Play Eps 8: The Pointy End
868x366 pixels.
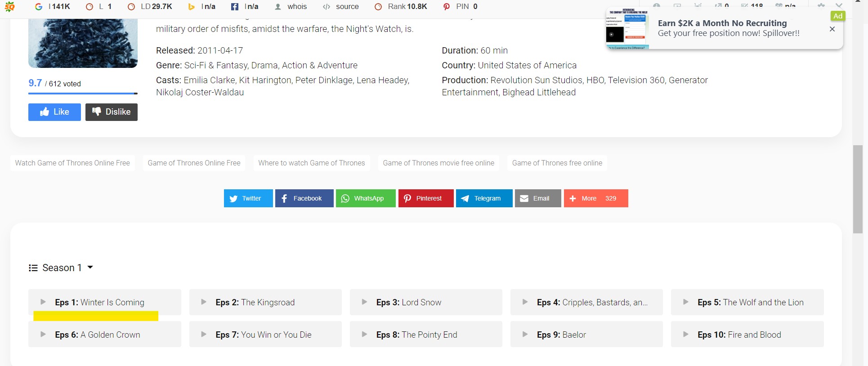pos(426,335)
